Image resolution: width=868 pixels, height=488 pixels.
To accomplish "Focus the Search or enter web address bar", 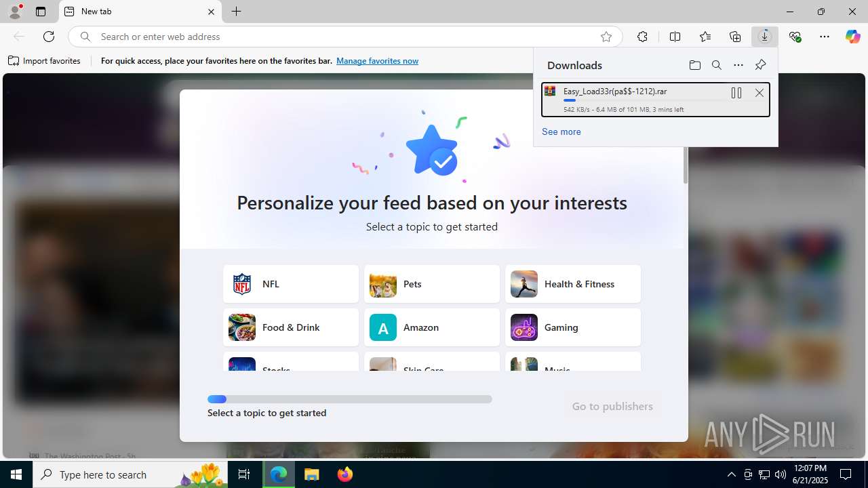I will click(346, 37).
